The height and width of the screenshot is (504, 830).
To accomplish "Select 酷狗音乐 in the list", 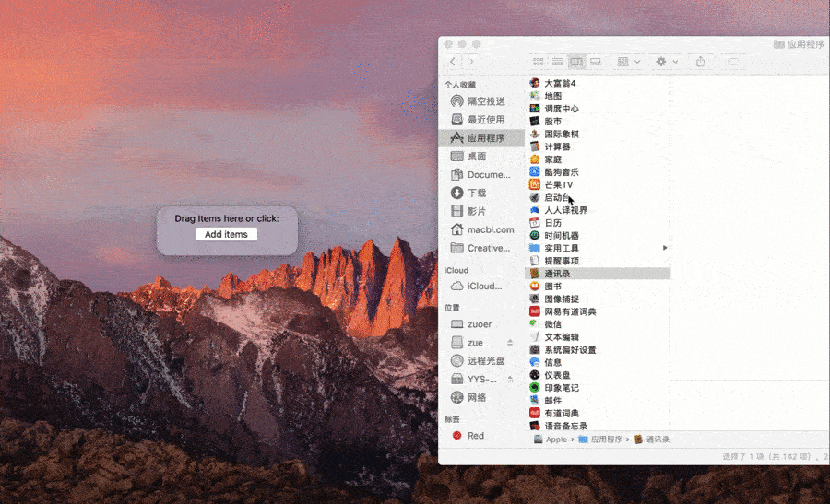I will (x=599, y=172).
